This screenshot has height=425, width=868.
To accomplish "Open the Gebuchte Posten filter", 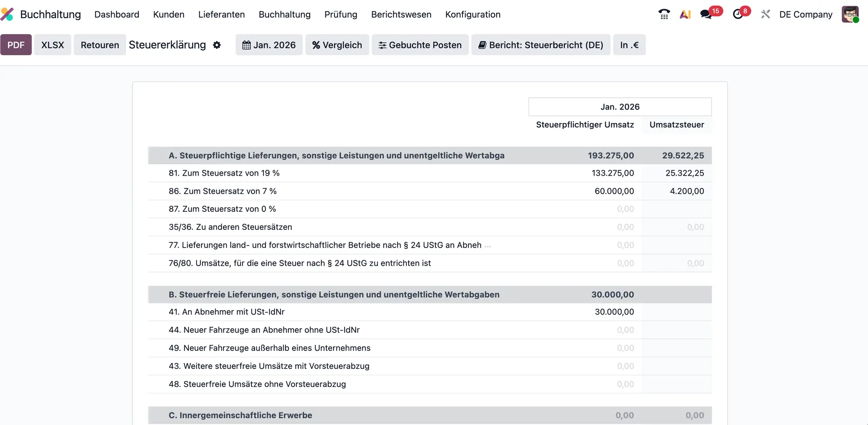I will (x=420, y=45).
